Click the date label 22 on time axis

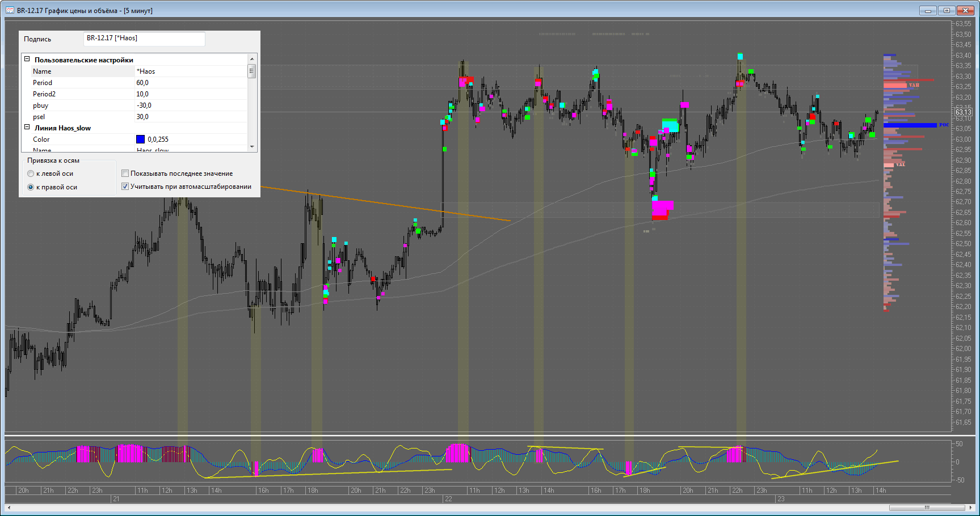coord(448,499)
